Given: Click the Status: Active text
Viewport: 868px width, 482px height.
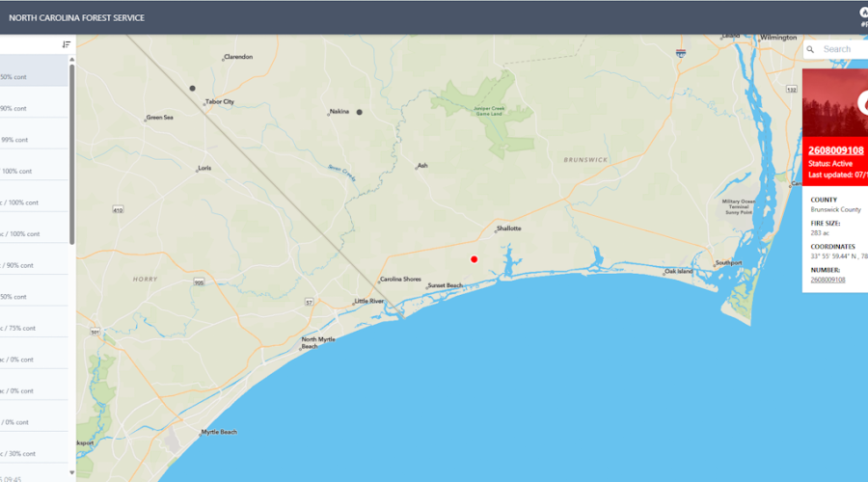Looking at the screenshot, I should (830, 164).
